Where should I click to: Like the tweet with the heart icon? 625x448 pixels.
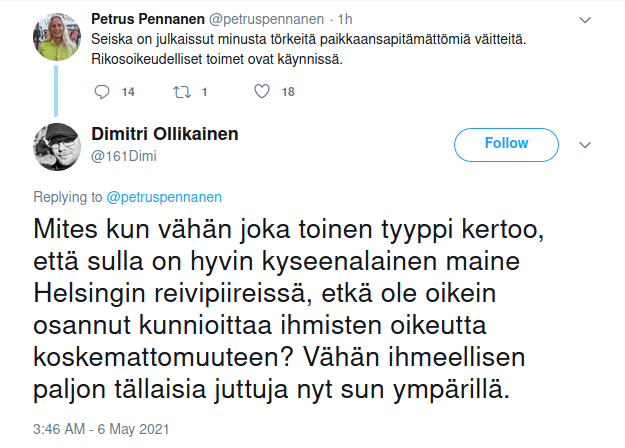[x=262, y=91]
